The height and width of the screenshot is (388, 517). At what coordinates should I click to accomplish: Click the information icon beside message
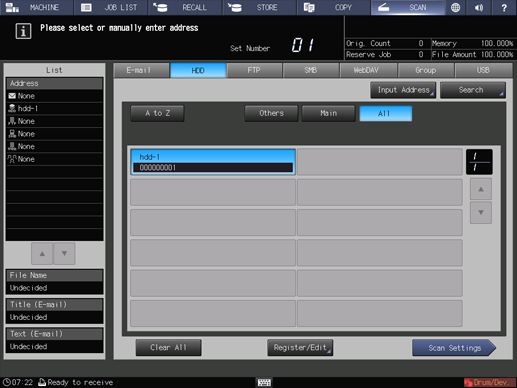[x=23, y=31]
